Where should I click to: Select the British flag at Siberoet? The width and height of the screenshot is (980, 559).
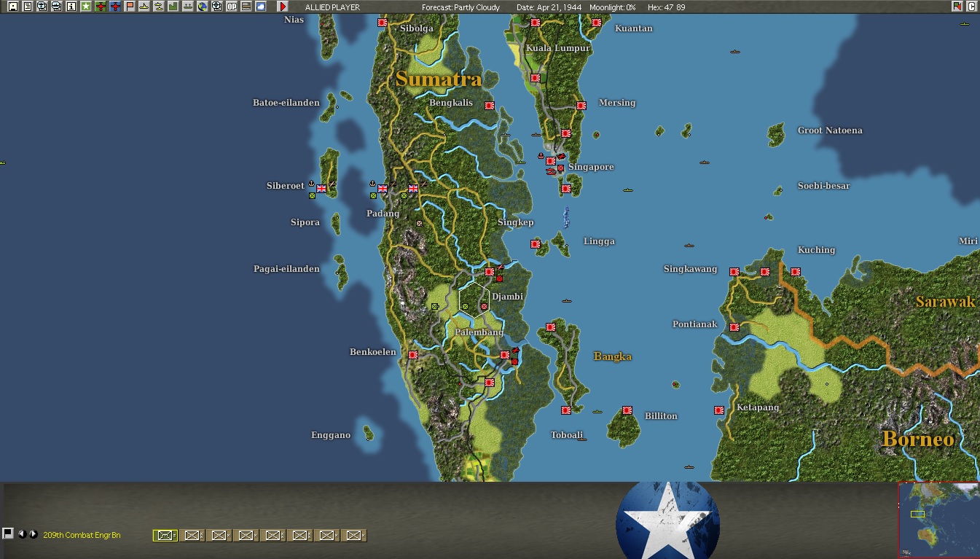[321, 189]
